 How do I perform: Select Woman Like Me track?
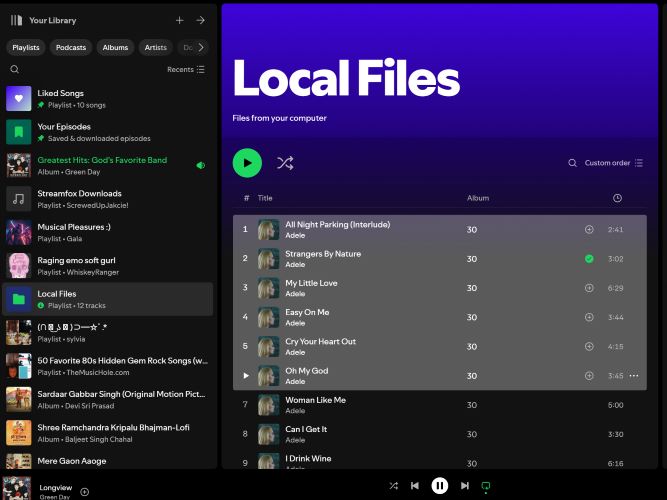[x=440, y=405]
